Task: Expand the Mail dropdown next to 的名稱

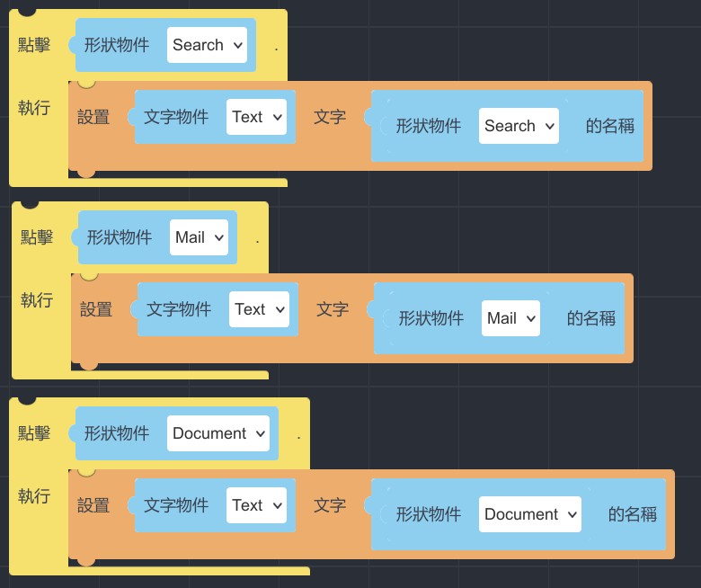Action: click(510, 318)
